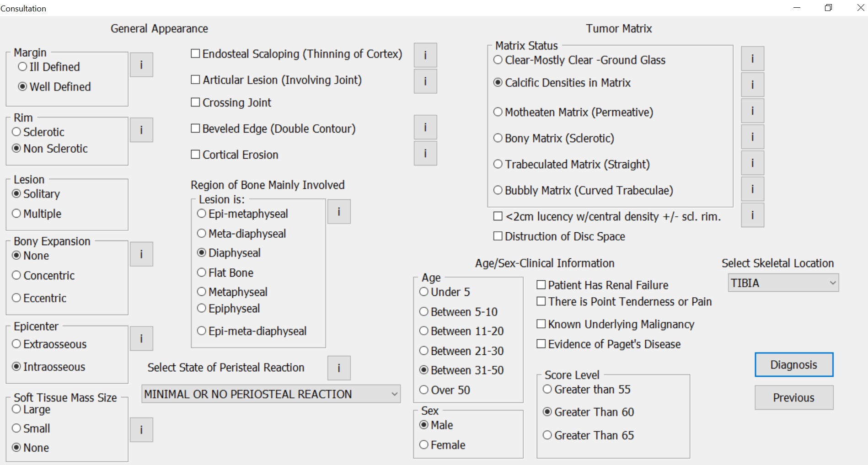Image resolution: width=868 pixels, height=465 pixels.
Task: Select Clear-Mostly Clear Ground Glass matrix
Action: pos(579,60)
